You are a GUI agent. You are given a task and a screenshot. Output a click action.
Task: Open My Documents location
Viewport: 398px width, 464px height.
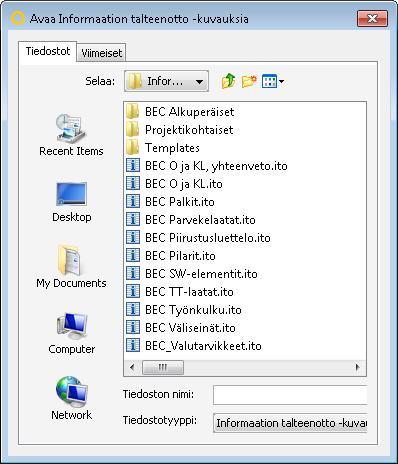coord(71,267)
